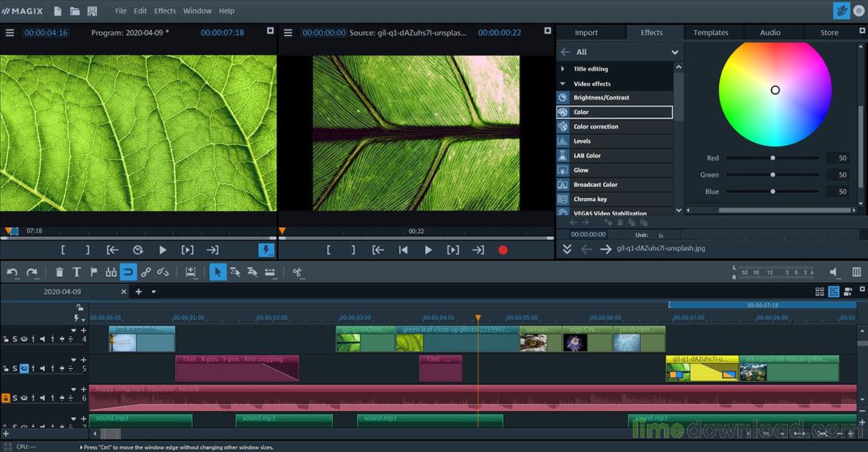The height and width of the screenshot is (452, 868).
Task: Click the delete object trash icon
Action: (59, 272)
